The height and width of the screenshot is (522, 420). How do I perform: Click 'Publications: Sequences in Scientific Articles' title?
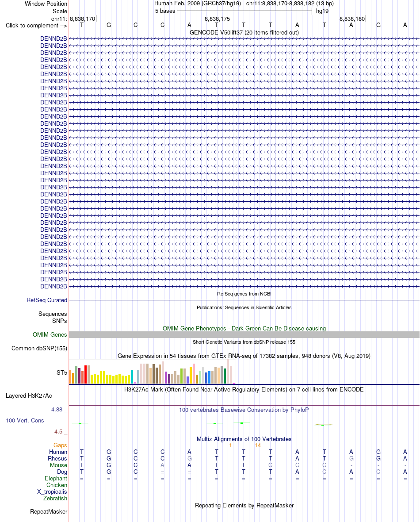(x=244, y=307)
